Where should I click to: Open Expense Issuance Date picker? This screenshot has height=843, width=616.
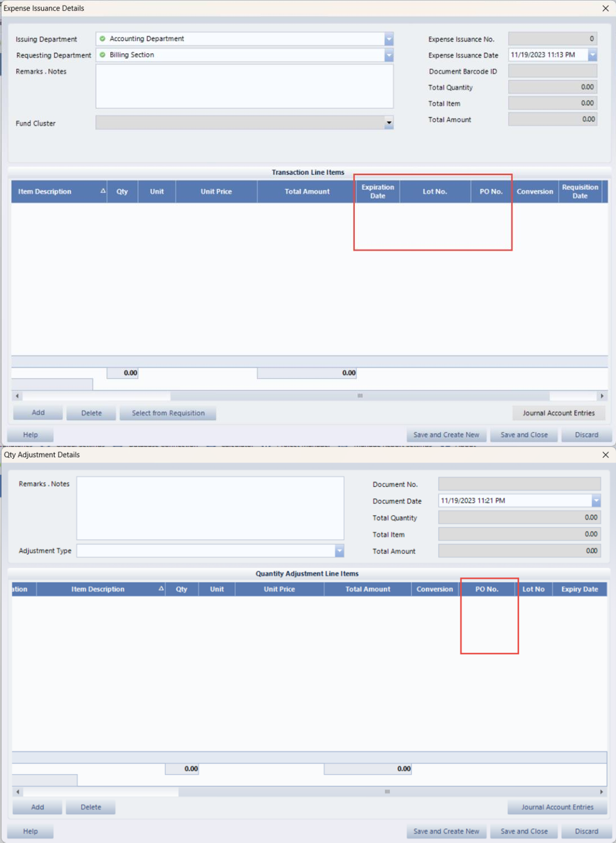[592, 55]
